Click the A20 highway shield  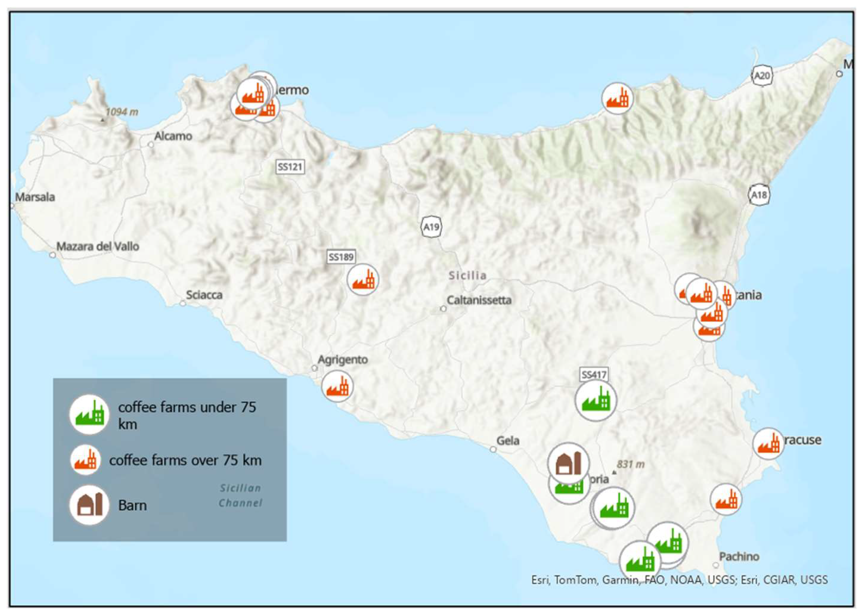pos(762,75)
